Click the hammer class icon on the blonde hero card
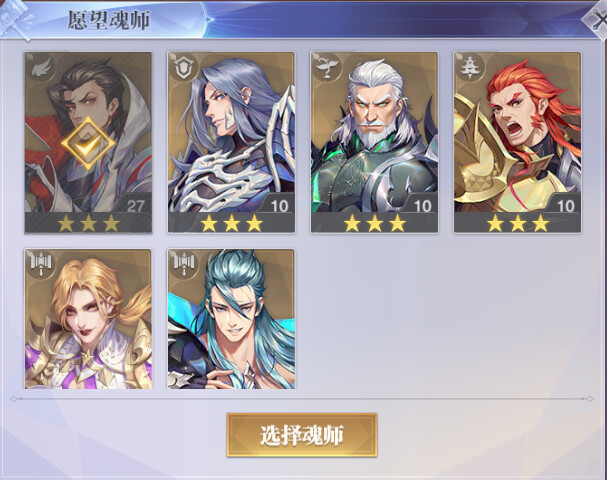Screen dimensions: 607x480 40,263
